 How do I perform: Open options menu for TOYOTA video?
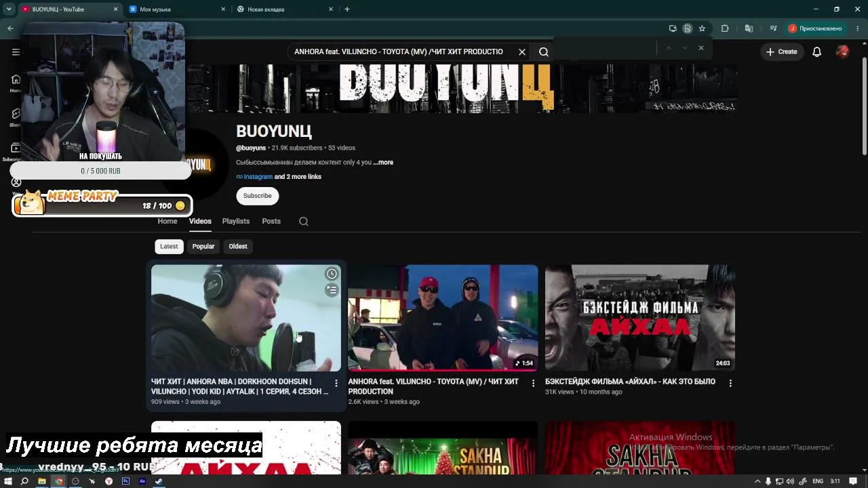coord(533,384)
